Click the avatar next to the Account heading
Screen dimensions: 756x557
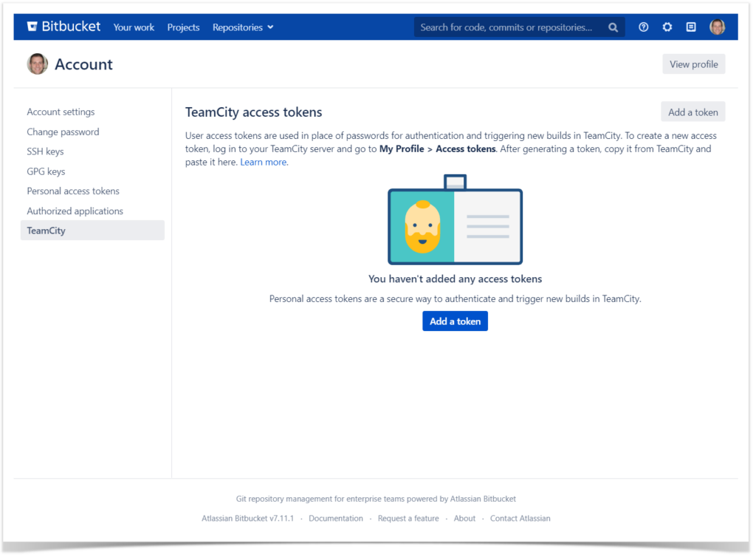pyautogui.click(x=37, y=64)
